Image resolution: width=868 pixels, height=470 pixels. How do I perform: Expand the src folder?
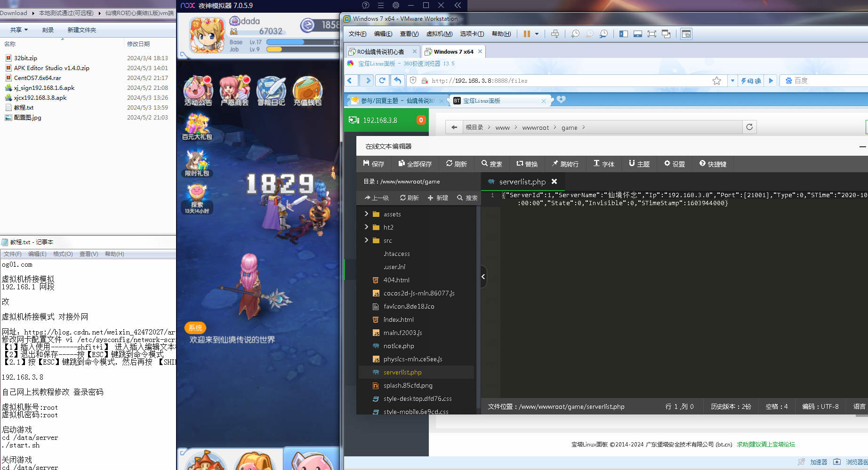pos(366,240)
